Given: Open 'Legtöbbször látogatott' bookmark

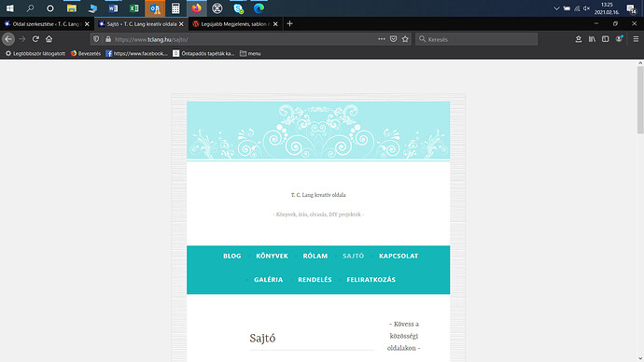Looking at the screenshot, I should pyautogui.click(x=35, y=53).
